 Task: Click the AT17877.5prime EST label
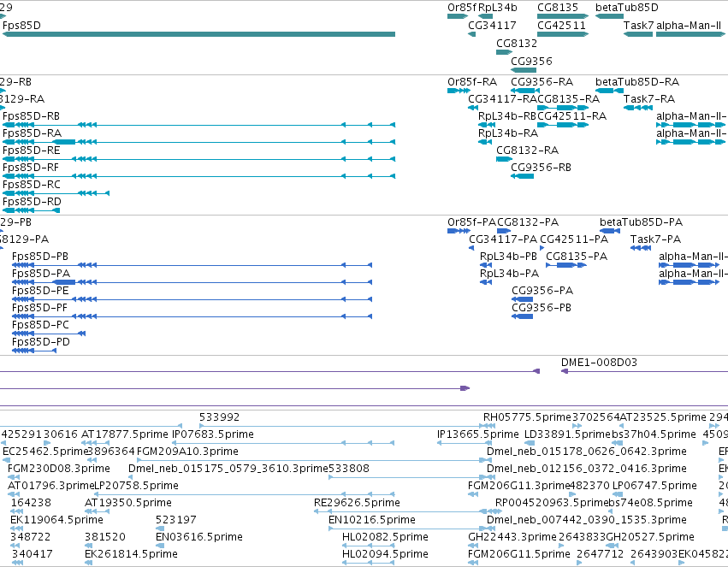click(124, 434)
